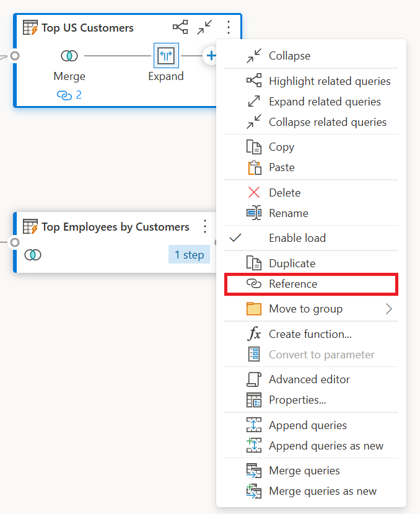Image resolution: width=420 pixels, height=514 pixels.
Task: Choose Collapse related queries
Action: (311, 122)
